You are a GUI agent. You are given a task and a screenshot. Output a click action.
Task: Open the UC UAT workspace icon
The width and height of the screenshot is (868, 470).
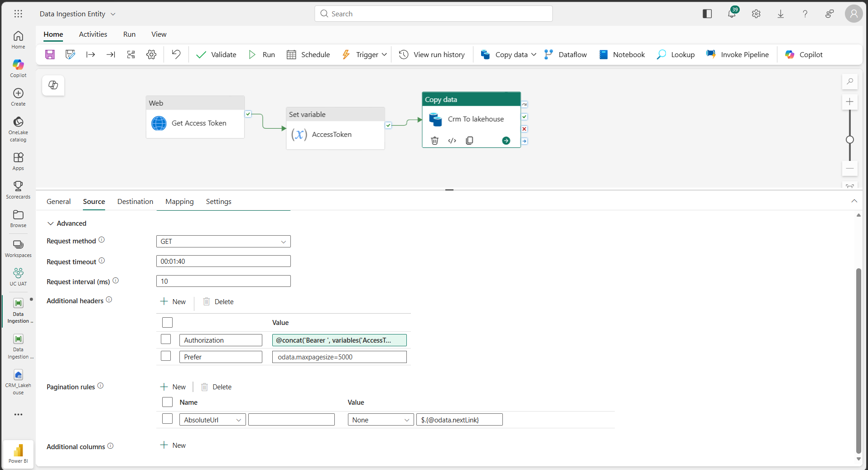click(18, 276)
